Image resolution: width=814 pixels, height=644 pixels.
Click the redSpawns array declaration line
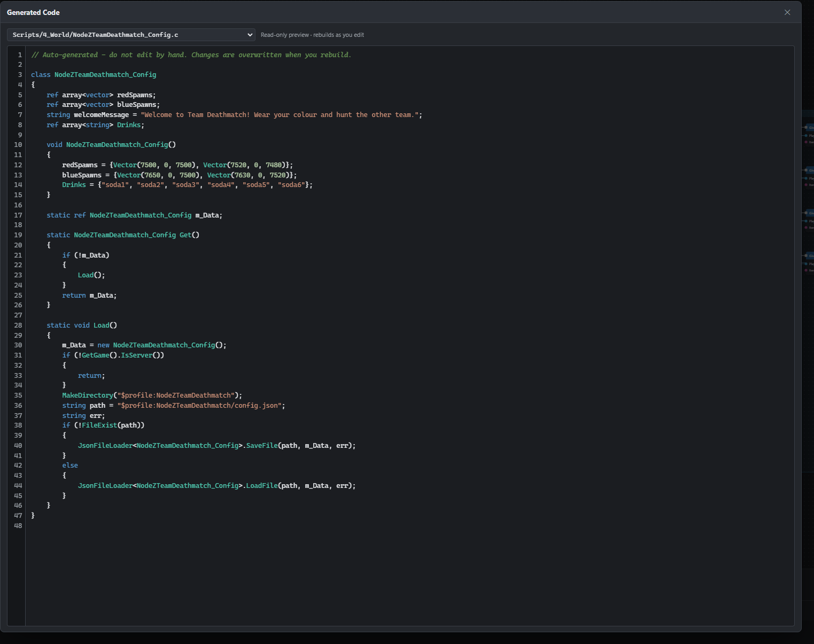[x=101, y=95]
